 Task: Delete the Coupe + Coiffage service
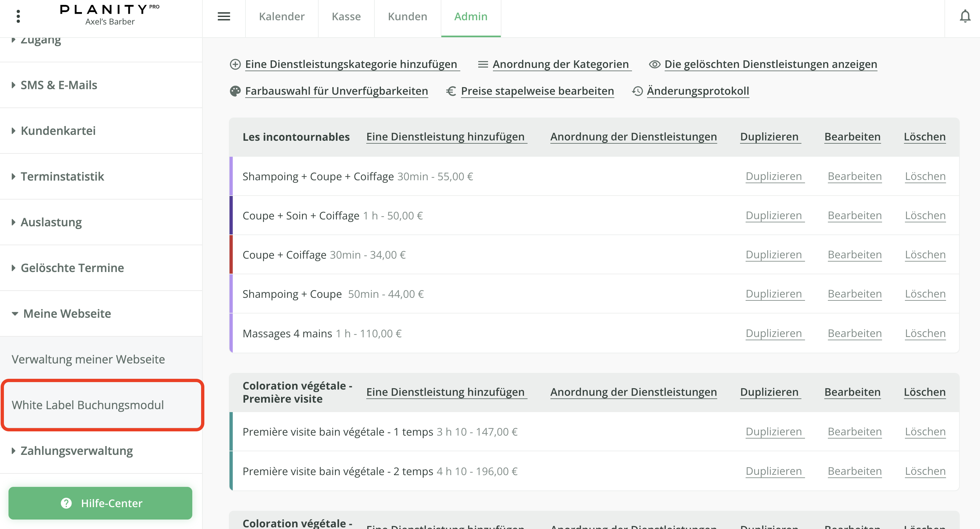coord(925,255)
